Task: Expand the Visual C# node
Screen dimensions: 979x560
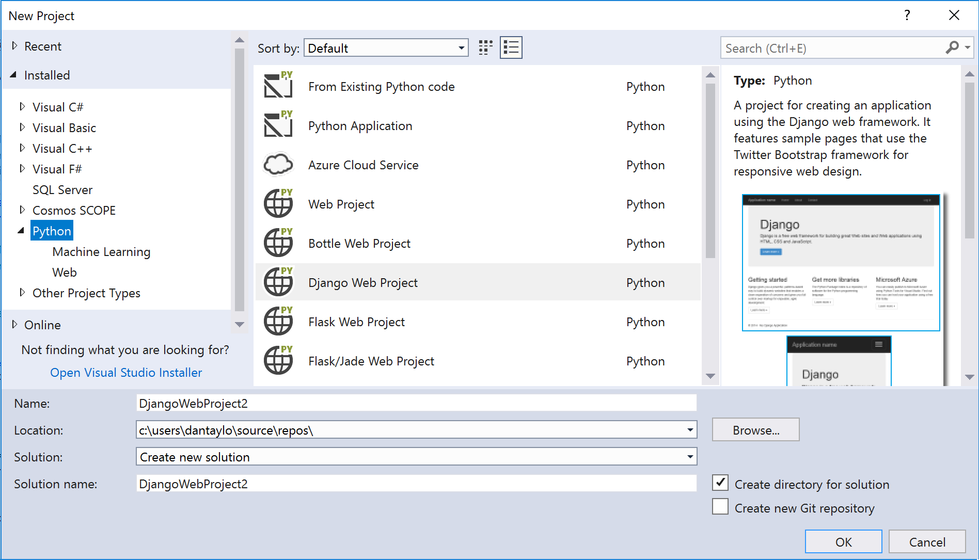Action: coord(23,107)
